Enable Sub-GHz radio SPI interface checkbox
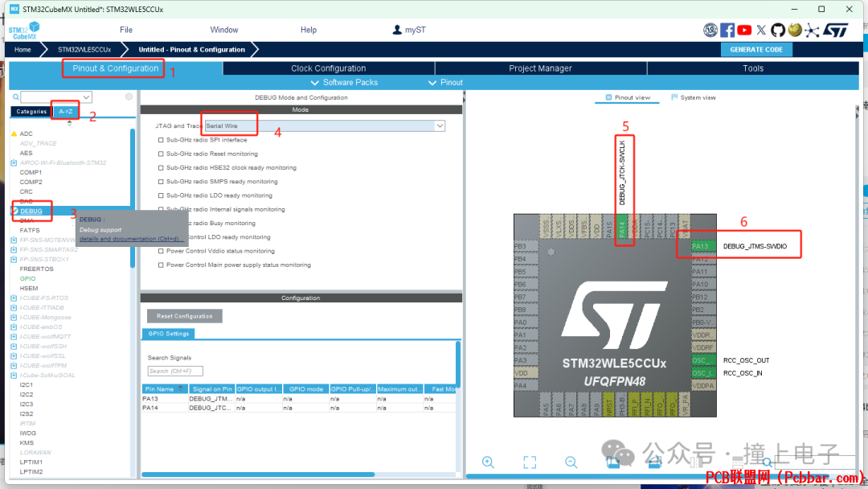 [161, 140]
